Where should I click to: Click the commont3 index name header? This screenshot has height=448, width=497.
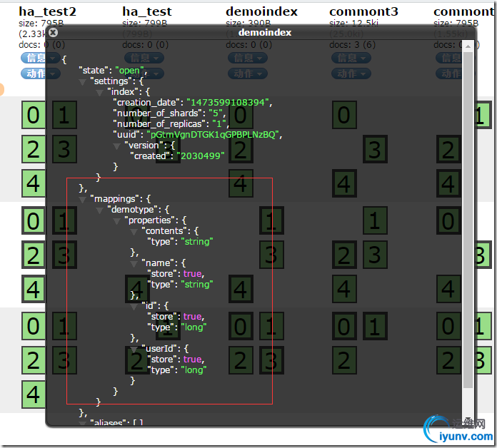[363, 11]
